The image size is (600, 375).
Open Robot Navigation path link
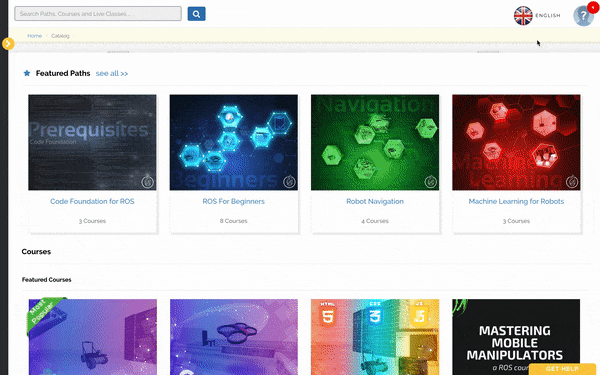tap(375, 201)
